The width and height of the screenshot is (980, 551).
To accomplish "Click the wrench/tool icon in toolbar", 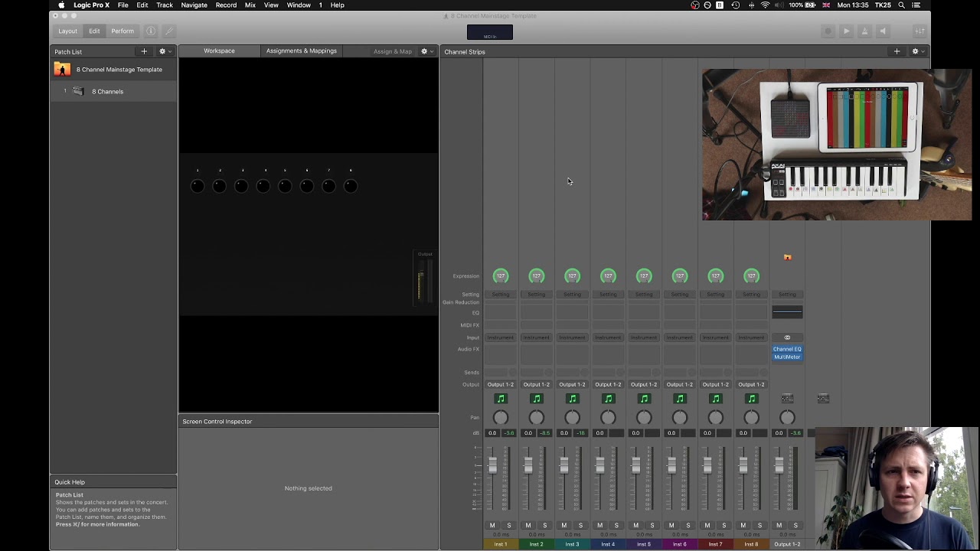I will (x=169, y=31).
